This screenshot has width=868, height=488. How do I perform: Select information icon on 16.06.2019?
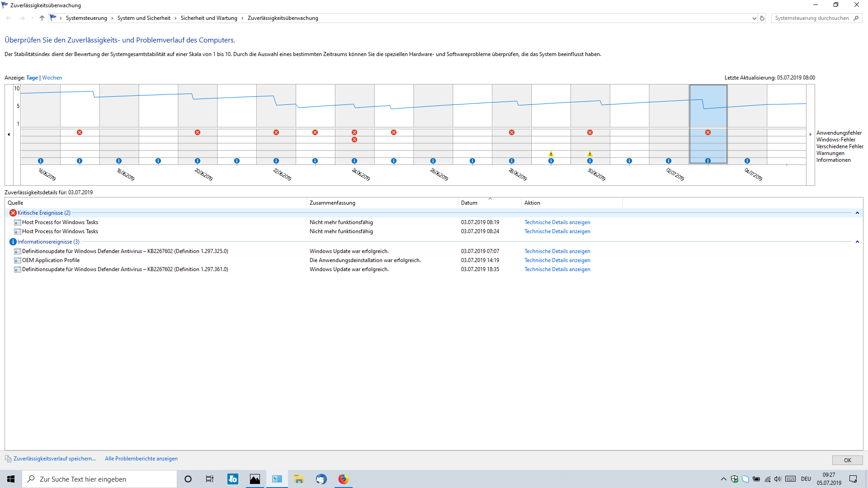pyautogui.click(x=41, y=161)
